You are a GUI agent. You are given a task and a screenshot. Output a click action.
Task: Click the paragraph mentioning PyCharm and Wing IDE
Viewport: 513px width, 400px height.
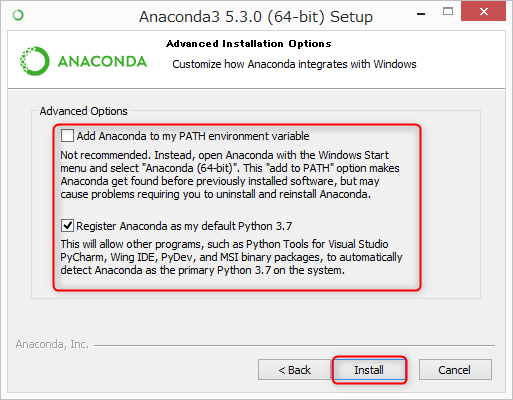coord(231,257)
